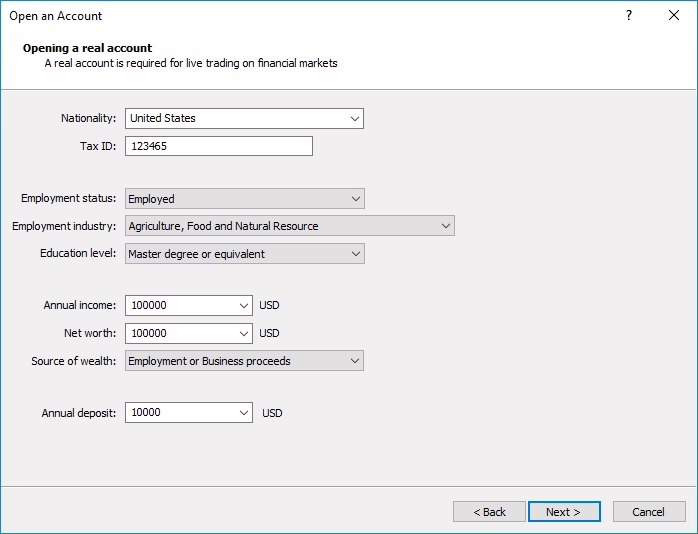
Task: Click the Annual deposit dropdown arrow
Action: pos(245,412)
